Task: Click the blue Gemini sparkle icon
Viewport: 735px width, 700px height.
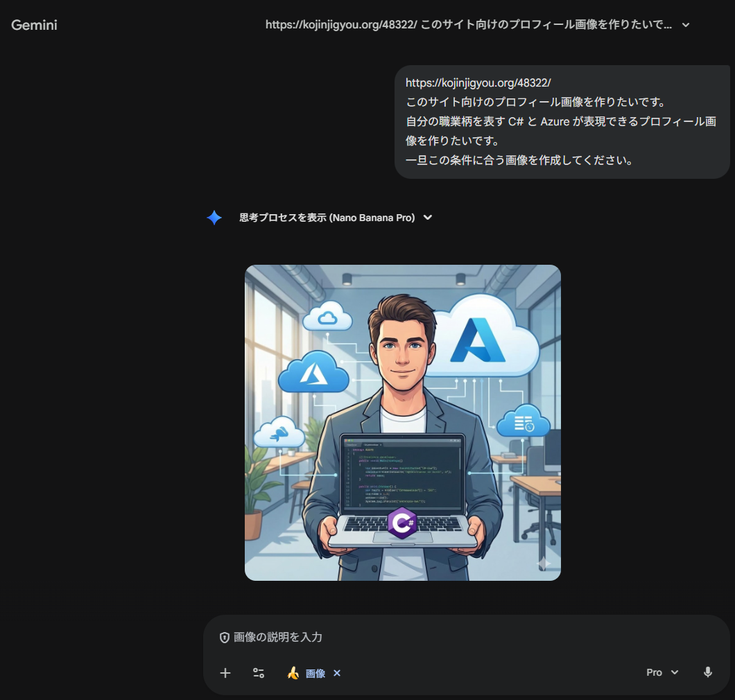Action: pyautogui.click(x=214, y=218)
